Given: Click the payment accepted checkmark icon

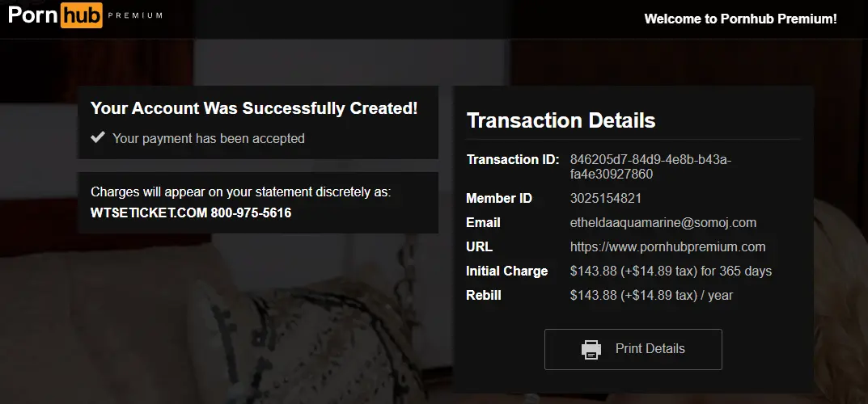Looking at the screenshot, I should click(x=98, y=137).
